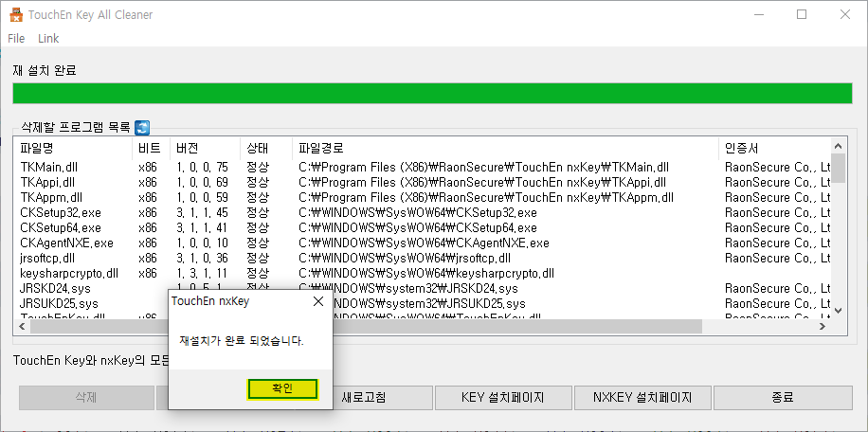This screenshot has width=868, height=432.
Task: Sort by the 비트 column header
Action: pyautogui.click(x=151, y=148)
